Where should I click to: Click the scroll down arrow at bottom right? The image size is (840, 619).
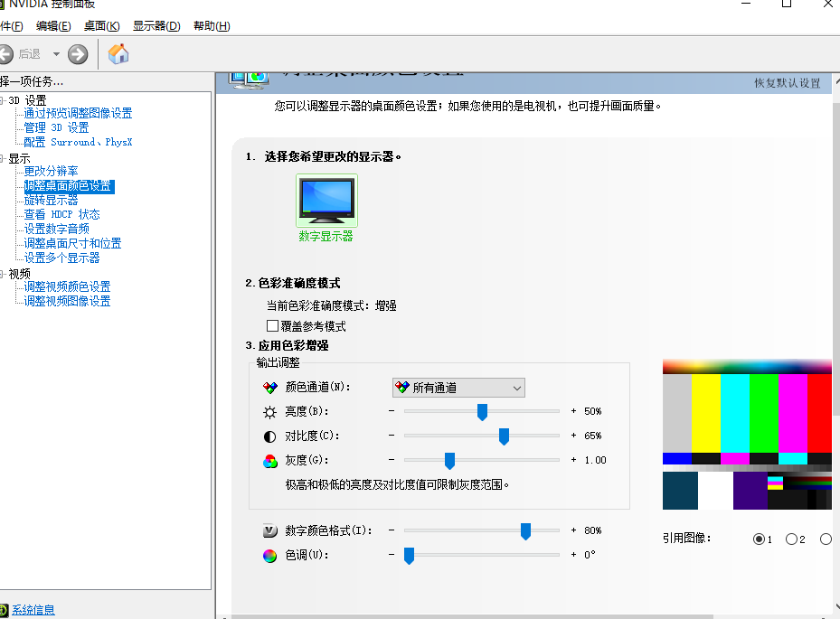(836, 606)
